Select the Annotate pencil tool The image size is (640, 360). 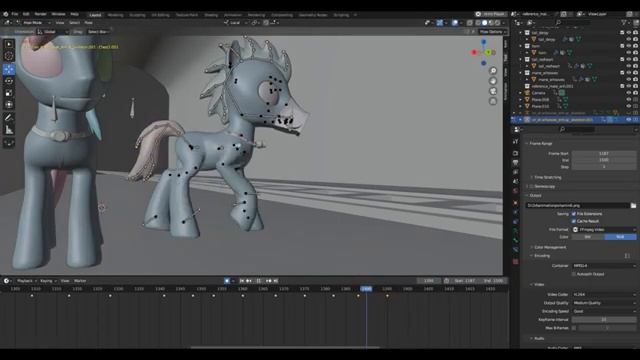[x=9, y=118]
